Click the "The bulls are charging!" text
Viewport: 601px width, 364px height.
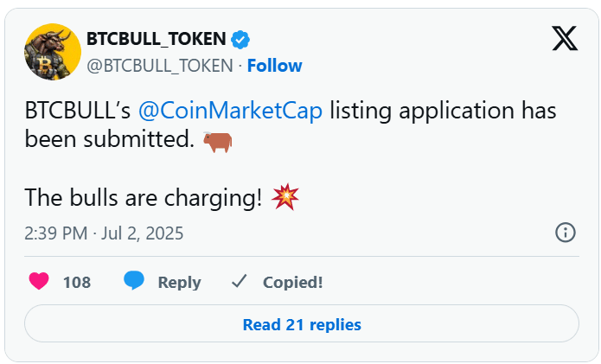click(x=144, y=198)
